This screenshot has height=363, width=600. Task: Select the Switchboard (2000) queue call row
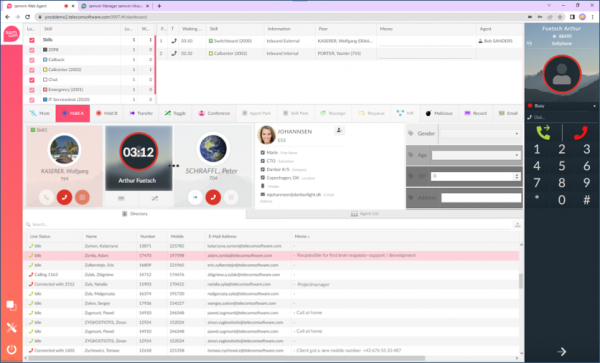point(340,41)
